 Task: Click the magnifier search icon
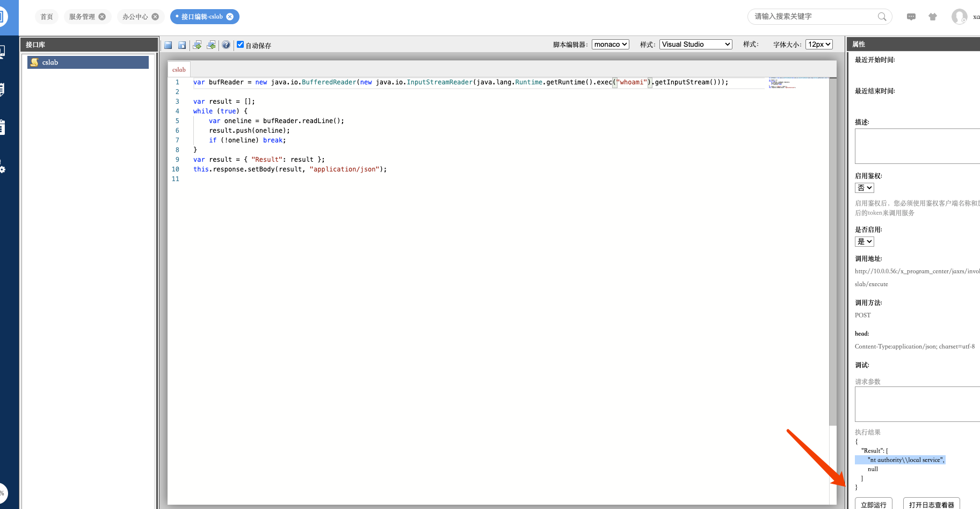click(x=882, y=17)
